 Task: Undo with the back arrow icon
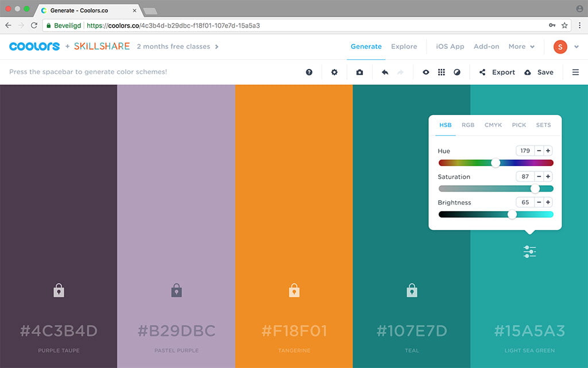(x=385, y=72)
